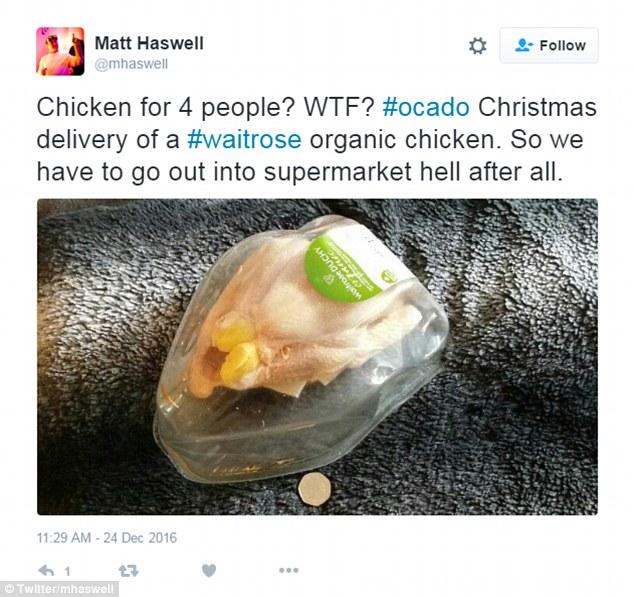Click the reply arrow icon
This screenshot has height=597, width=634.
click(46, 571)
